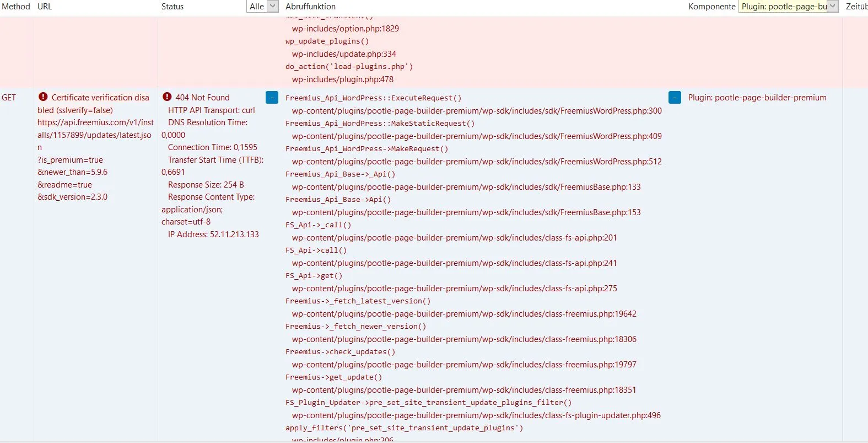
Task: Click 'Connection Time: 0,1595' value
Action: pyautogui.click(x=213, y=147)
